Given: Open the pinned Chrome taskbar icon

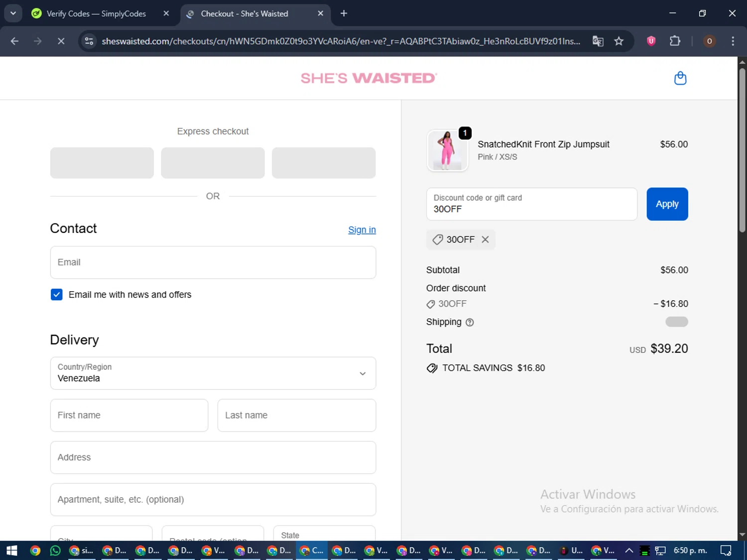Looking at the screenshot, I should point(35,551).
